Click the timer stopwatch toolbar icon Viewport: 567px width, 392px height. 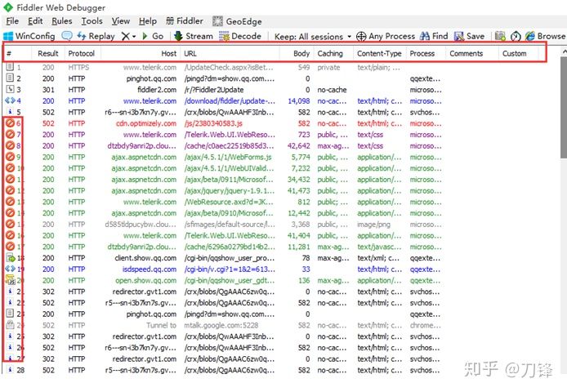pyautogui.click(x=516, y=36)
